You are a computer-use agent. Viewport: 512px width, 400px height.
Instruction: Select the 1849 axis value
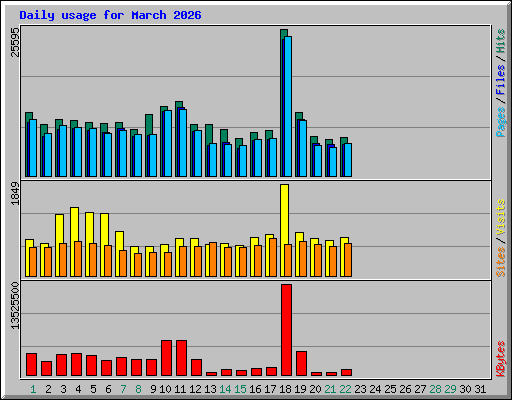[15, 194]
